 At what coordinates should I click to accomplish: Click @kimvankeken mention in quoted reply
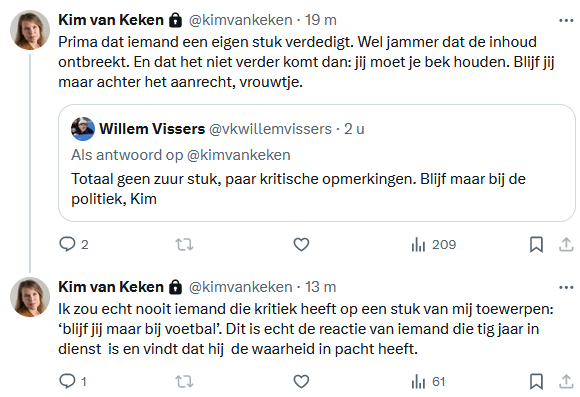point(239,155)
